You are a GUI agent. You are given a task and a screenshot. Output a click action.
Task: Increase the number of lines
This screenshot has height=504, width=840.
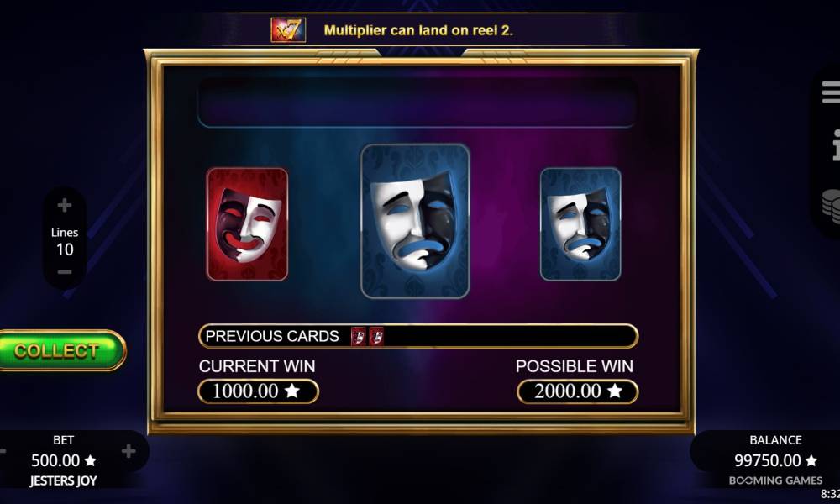(x=65, y=205)
